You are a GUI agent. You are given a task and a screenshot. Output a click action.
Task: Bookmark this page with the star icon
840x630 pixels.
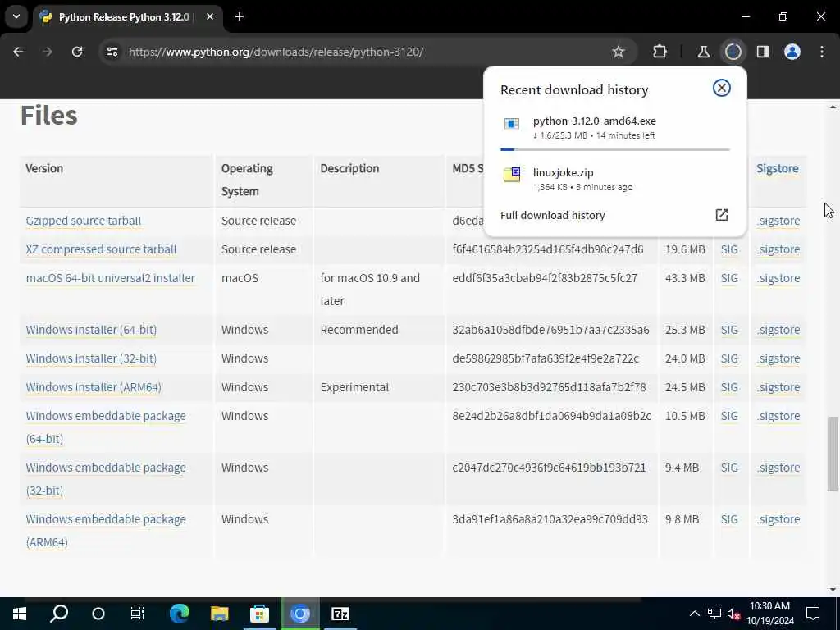(619, 52)
